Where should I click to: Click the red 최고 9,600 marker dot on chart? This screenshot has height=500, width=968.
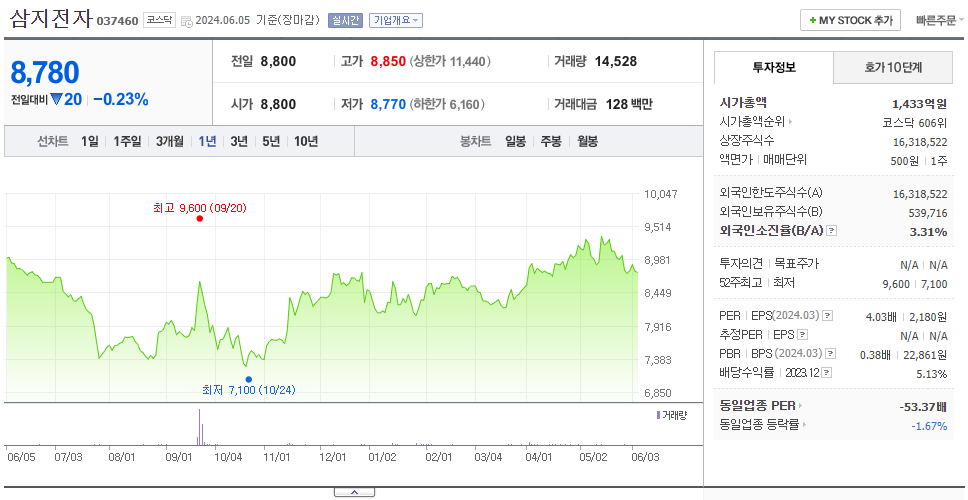click(199, 219)
